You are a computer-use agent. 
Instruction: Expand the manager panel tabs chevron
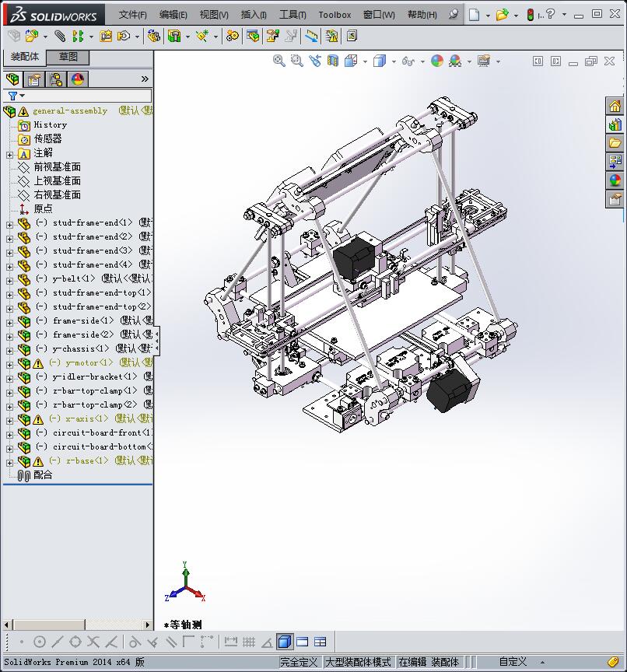pos(145,79)
